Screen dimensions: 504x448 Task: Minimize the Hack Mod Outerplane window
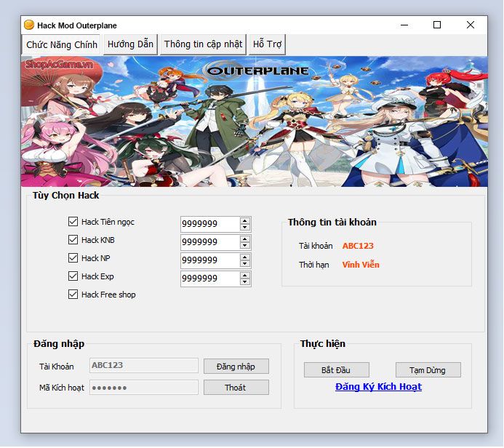pos(404,25)
